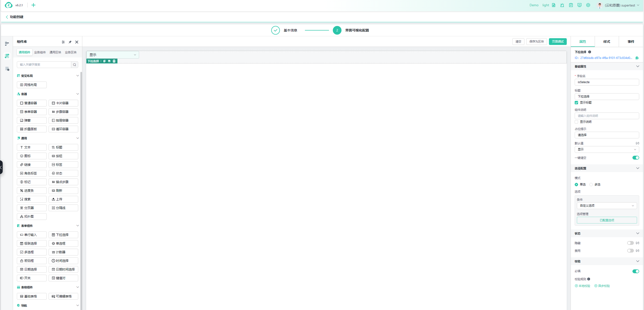The width and height of the screenshot is (644, 310).
Task: Click the delete trash icon on the 下拉选择 tag
Action: point(114,61)
